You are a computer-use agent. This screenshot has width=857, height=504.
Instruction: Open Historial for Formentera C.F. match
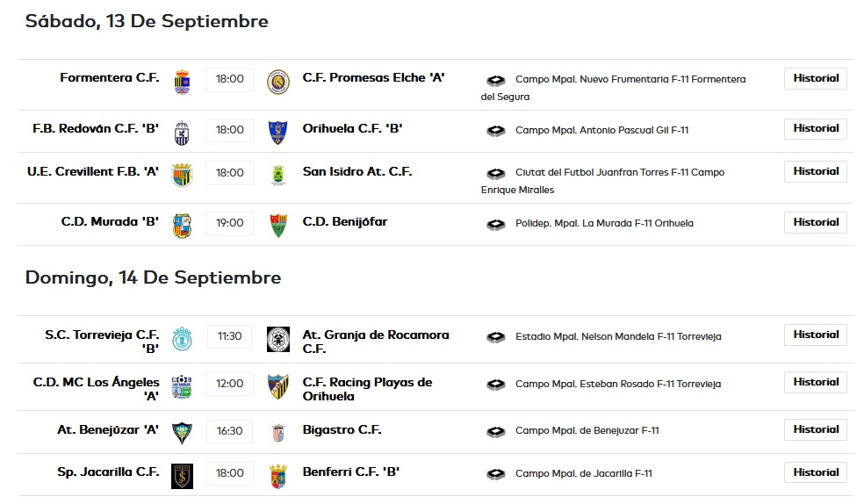pyautogui.click(x=816, y=78)
